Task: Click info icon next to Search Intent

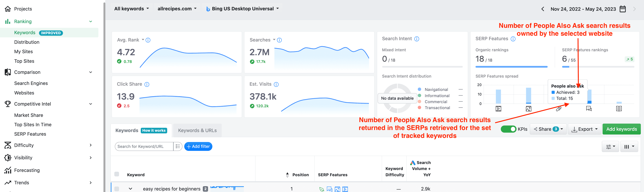Action: click(417, 39)
